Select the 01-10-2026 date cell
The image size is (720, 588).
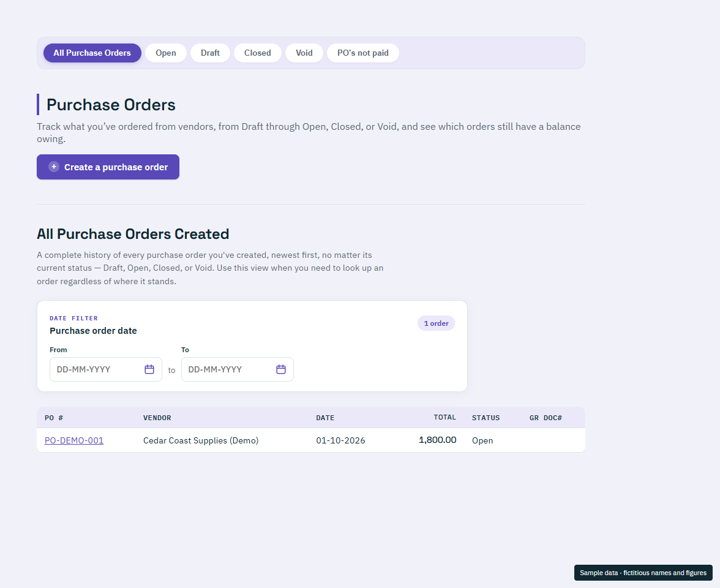(x=340, y=440)
